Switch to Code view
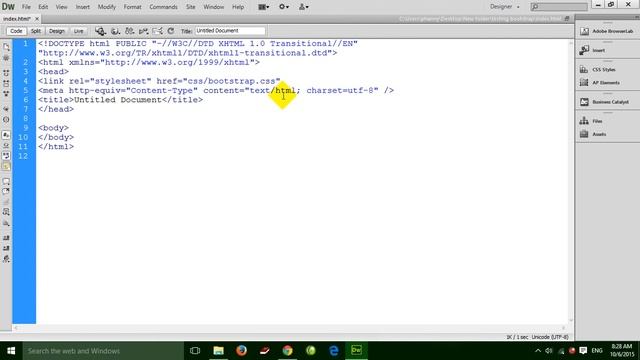 (x=16, y=31)
